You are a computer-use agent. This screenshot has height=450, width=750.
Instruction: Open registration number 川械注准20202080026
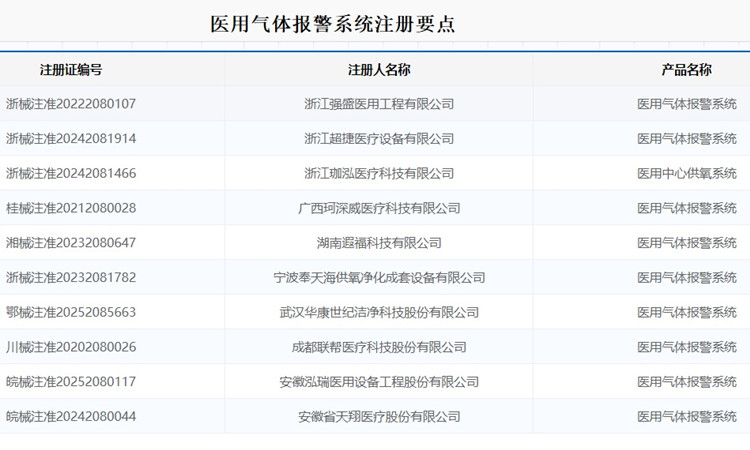pos(71,347)
